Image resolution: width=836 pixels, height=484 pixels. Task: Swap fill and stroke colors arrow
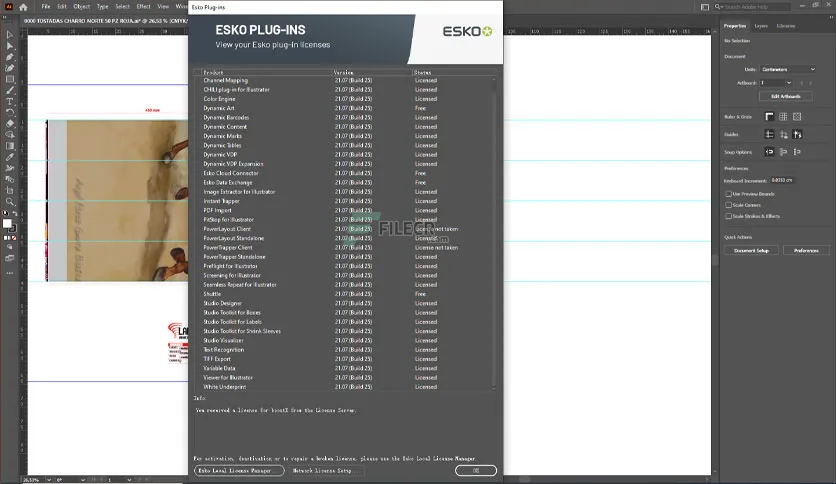click(15, 214)
